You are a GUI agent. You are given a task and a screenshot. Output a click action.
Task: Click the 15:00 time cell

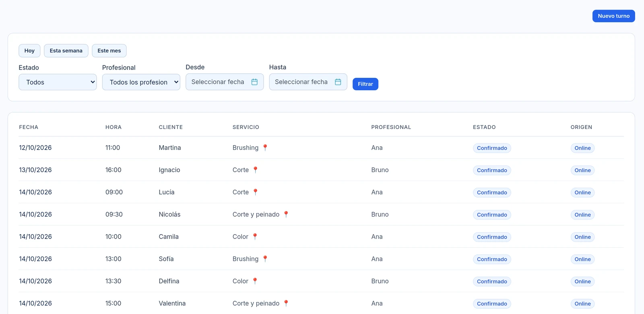[114, 303]
